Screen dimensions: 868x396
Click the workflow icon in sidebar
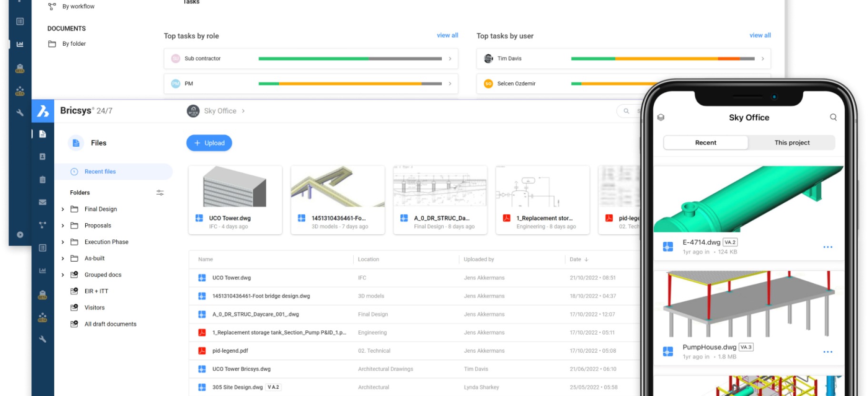click(42, 225)
